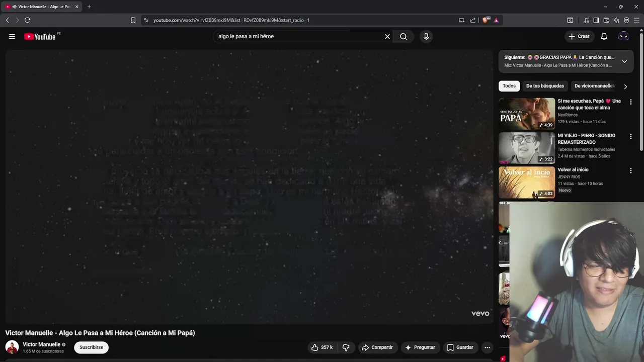Open 'MI VIEJO - PIERO - SONIDO REMASTERIZADO' title
The width and height of the screenshot is (644, 362).
pyautogui.click(x=586, y=139)
